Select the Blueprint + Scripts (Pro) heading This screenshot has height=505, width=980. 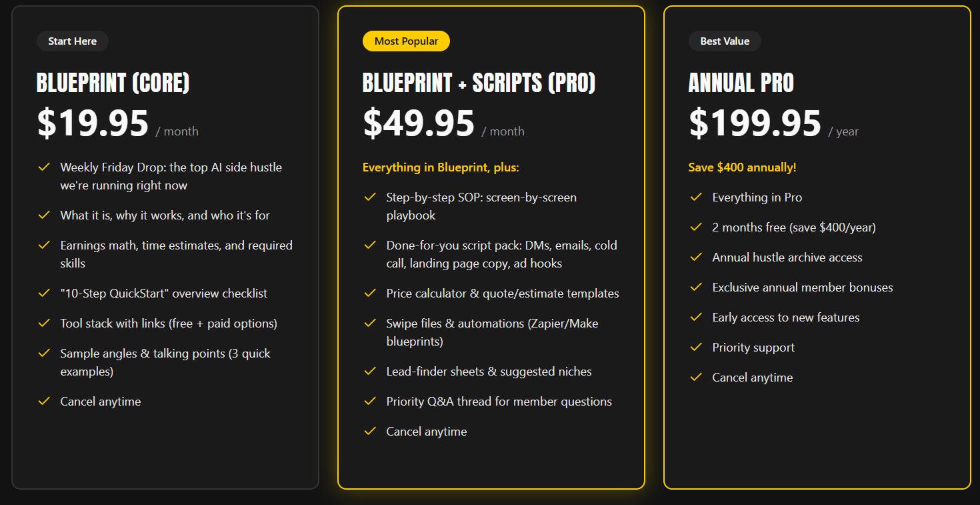pyautogui.click(x=479, y=83)
